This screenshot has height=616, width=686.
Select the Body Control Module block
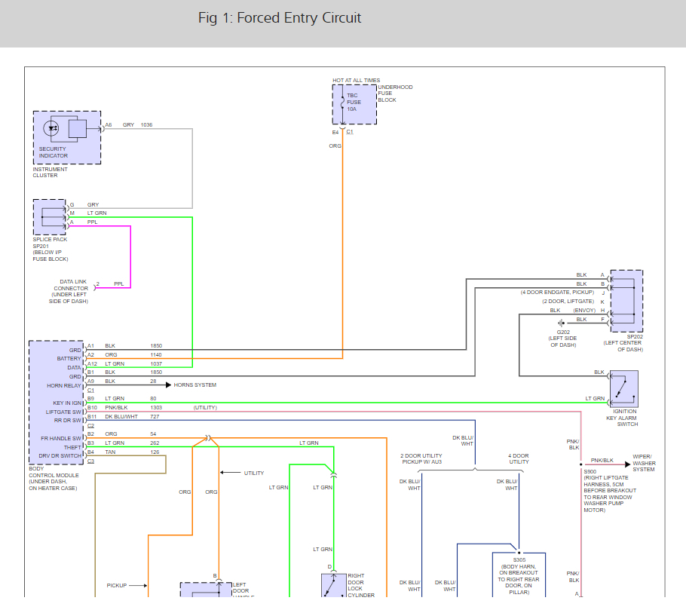[x=56, y=403]
